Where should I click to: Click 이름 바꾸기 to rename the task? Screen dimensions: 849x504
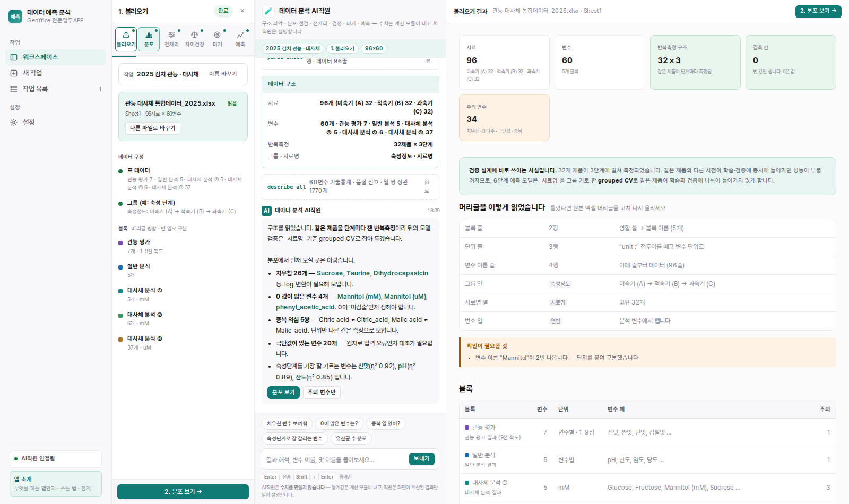[x=223, y=74]
